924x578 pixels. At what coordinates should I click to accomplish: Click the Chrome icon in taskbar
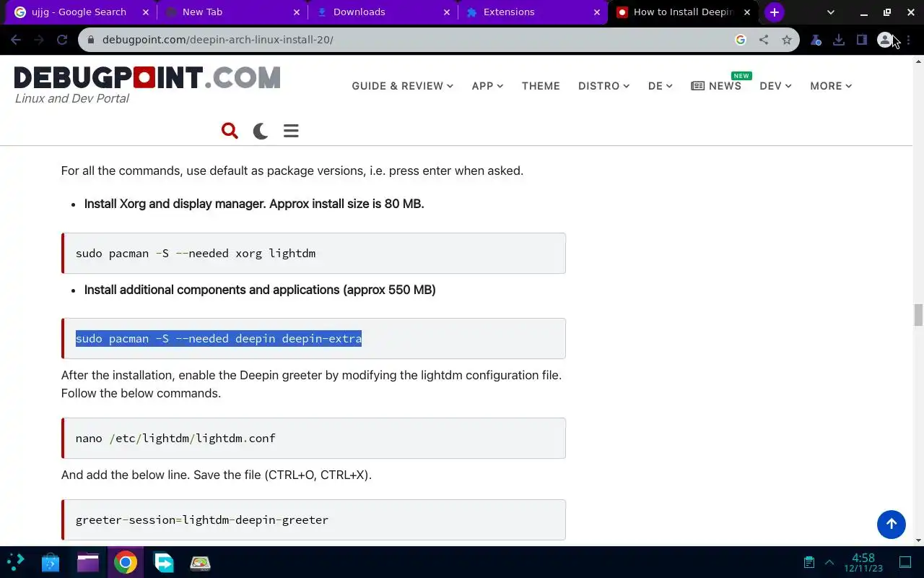126,562
